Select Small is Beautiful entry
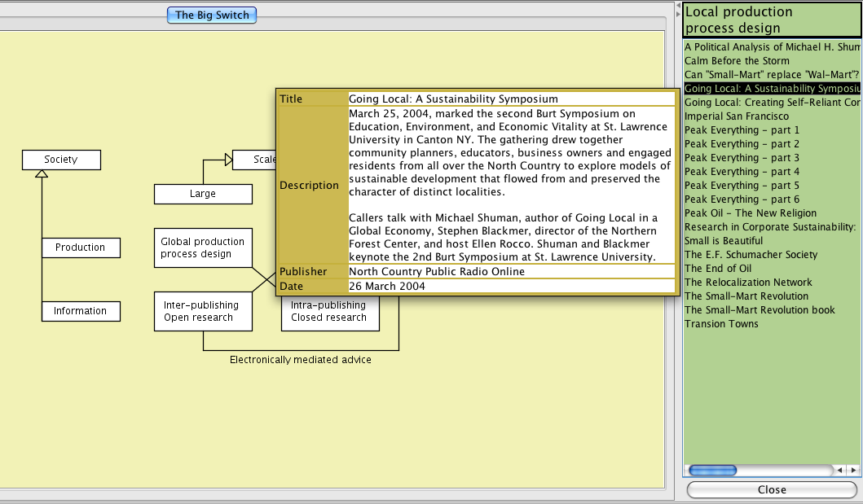This screenshot has height=504, width=863. 724,241
